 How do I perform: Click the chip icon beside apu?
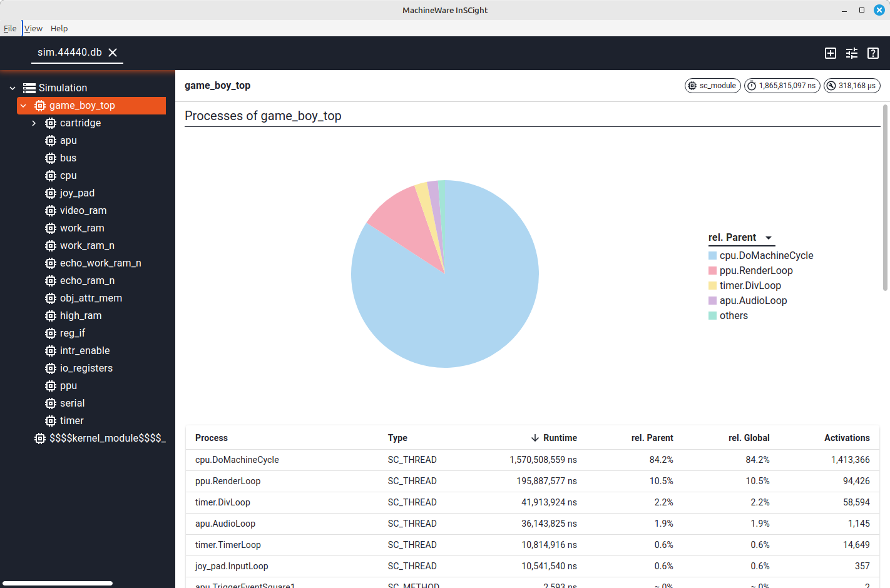tap(51, 141)
